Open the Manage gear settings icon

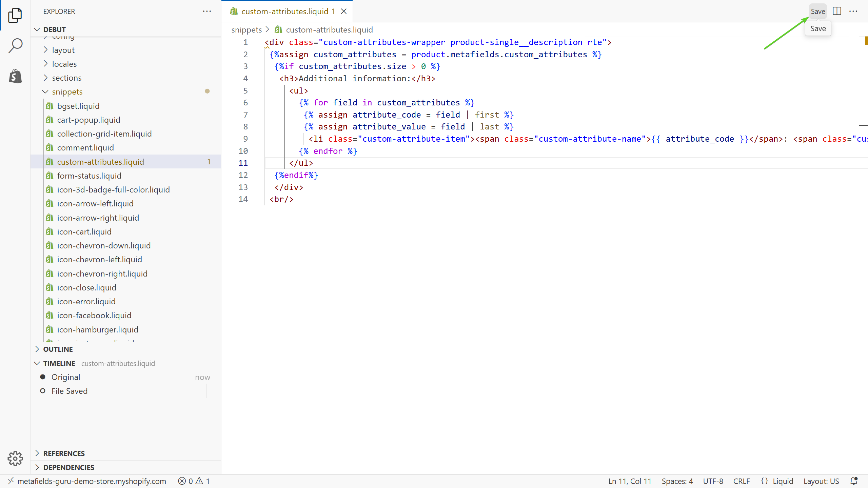pos(15,459)
